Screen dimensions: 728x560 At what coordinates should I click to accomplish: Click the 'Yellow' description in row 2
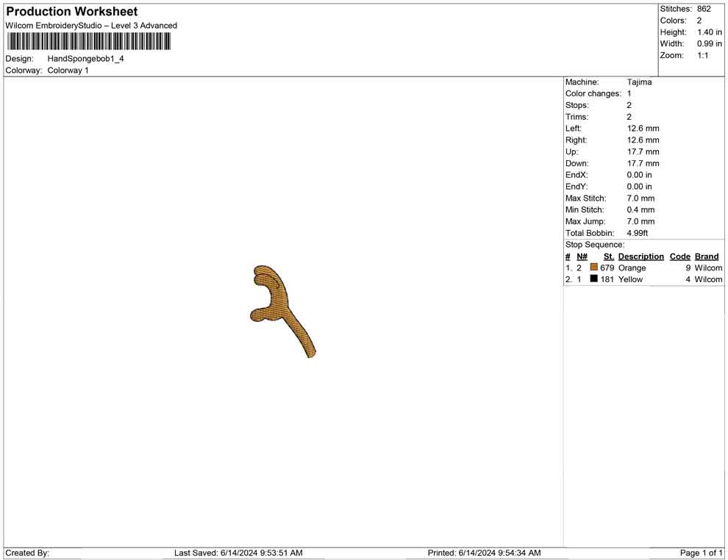point(630,279)
